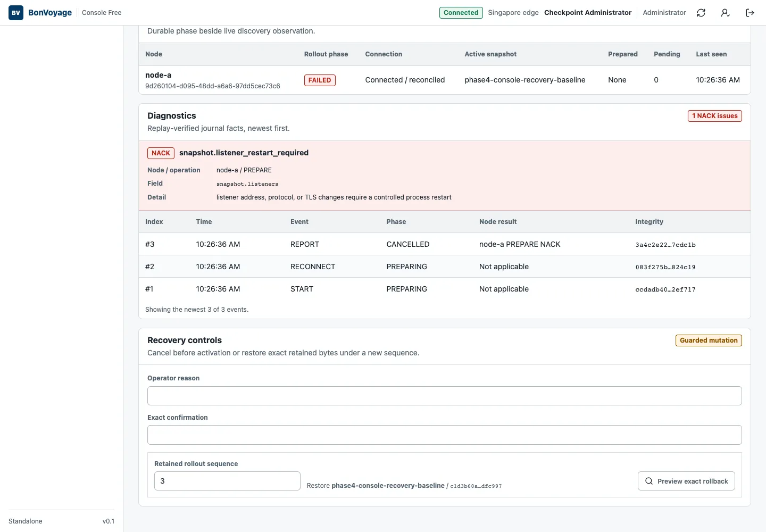The image size is (766, 532).
Task: Select event row #3 index
Action: 150,244
